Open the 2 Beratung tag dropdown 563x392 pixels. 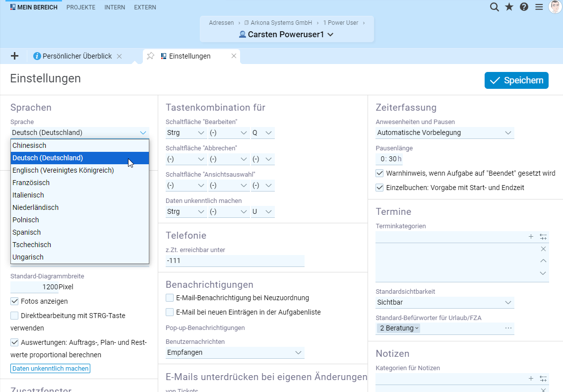[x=398, y=328]
